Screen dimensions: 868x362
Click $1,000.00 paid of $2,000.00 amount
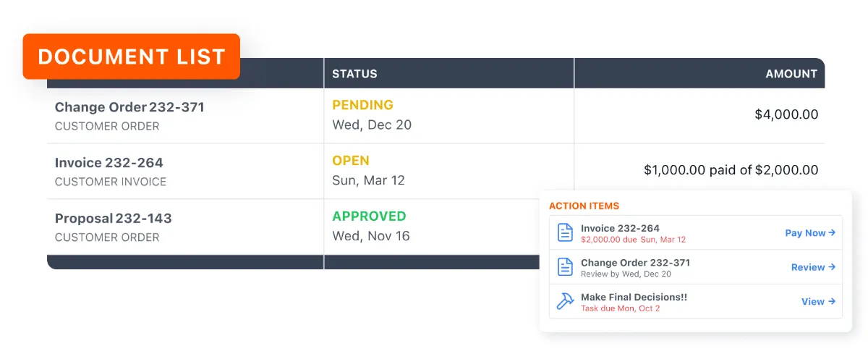click(x=731, y=170)
